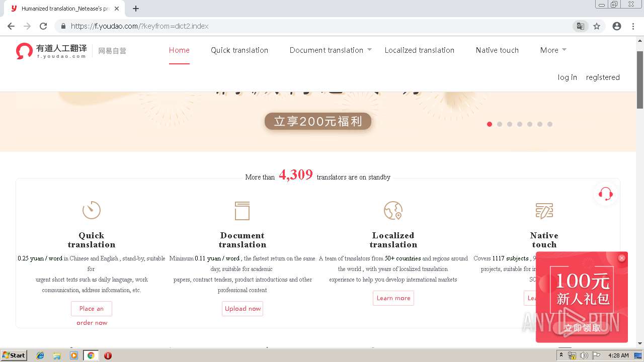Bookmark this page with the star icon
Image resolution: width=644 pixels, height=362 pixels.
597,26
